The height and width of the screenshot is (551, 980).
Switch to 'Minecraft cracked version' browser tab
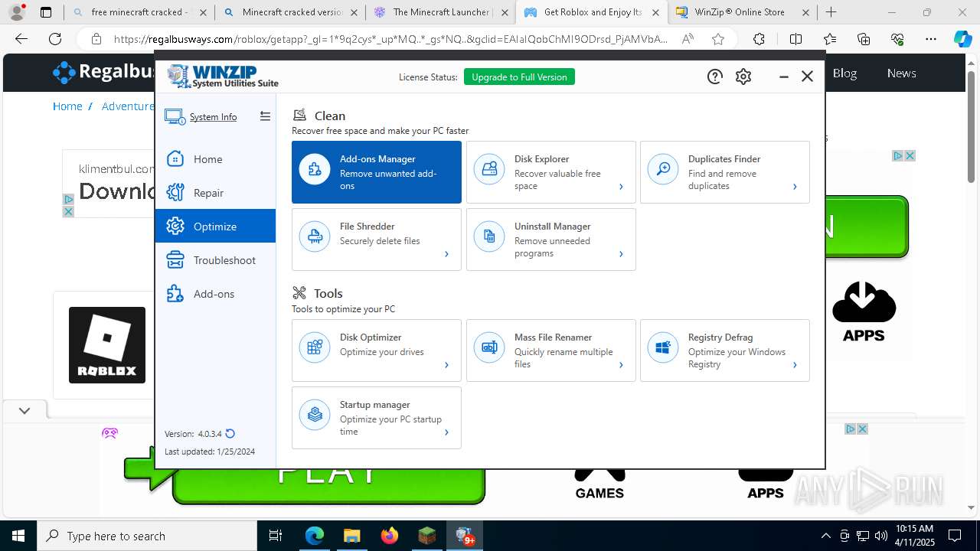(290, 12)
